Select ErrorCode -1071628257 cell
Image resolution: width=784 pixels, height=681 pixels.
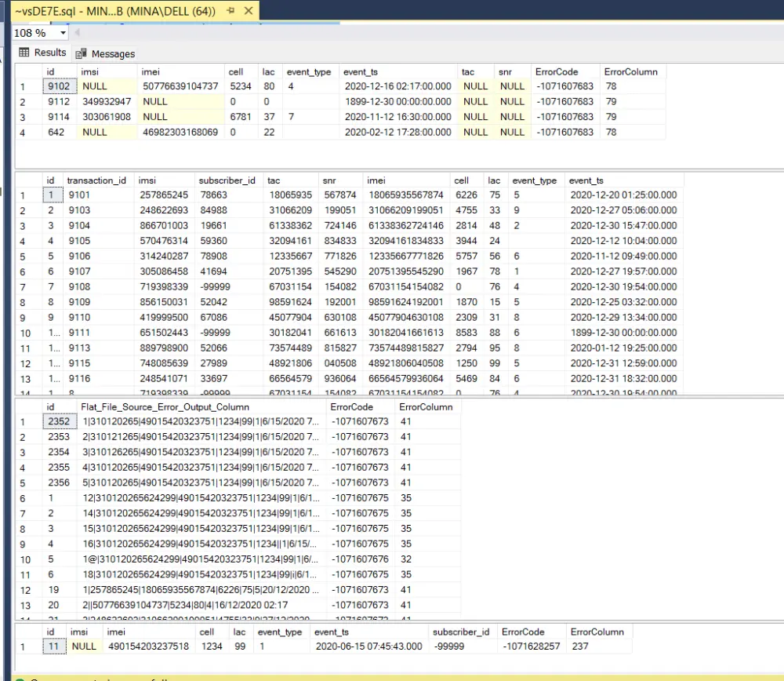[531, 646]
